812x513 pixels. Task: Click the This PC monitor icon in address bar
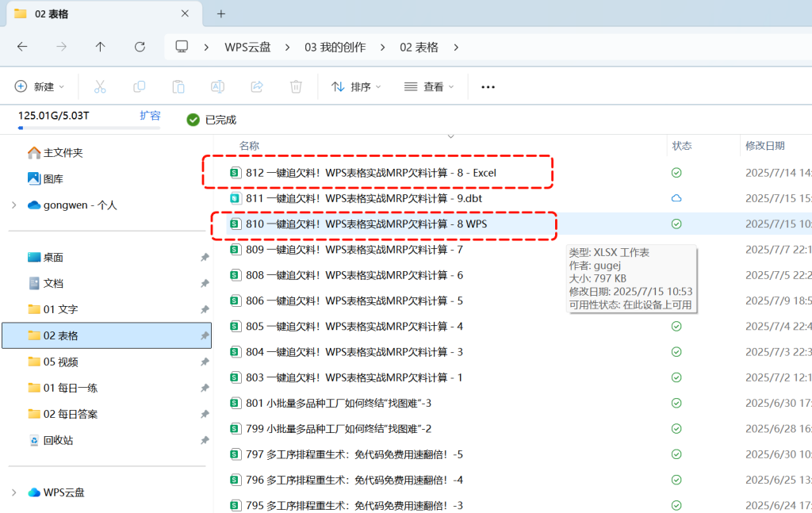click(x=182, y=47)
